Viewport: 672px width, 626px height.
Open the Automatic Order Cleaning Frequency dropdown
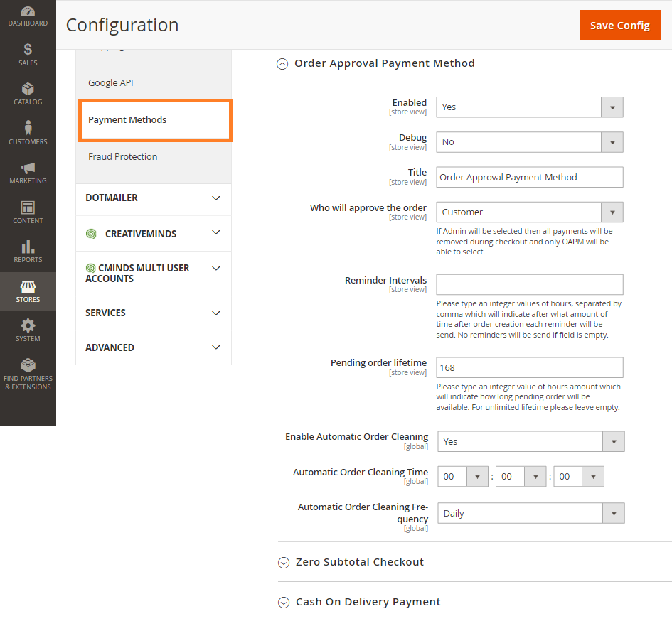(531, 514)
